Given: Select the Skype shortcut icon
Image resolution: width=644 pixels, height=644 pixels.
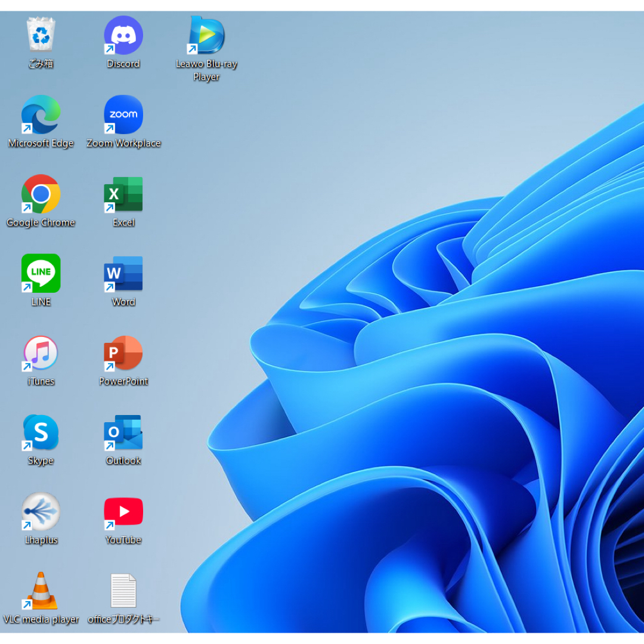Looking at the screenshot, I should point(41,432).
